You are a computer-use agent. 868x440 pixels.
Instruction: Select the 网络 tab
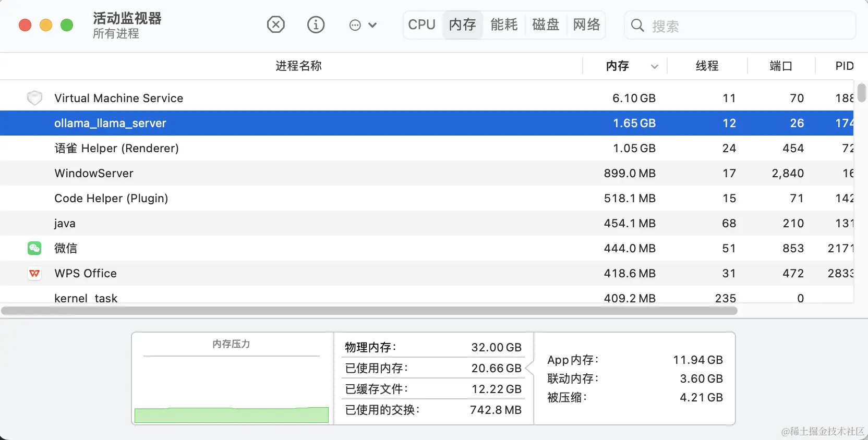[586, 25]
